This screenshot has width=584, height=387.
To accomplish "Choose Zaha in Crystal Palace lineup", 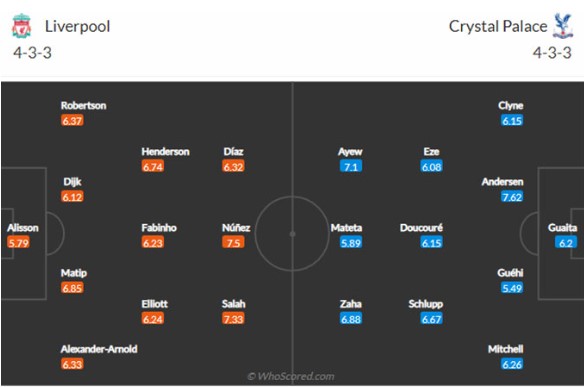I will coord(350,304).
